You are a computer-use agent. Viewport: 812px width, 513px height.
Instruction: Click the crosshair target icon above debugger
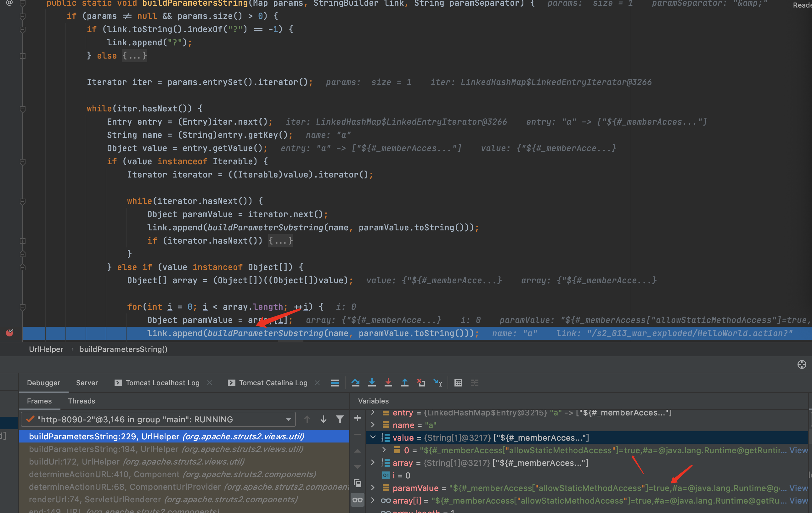pyautogui.click(x=802, y=364)
